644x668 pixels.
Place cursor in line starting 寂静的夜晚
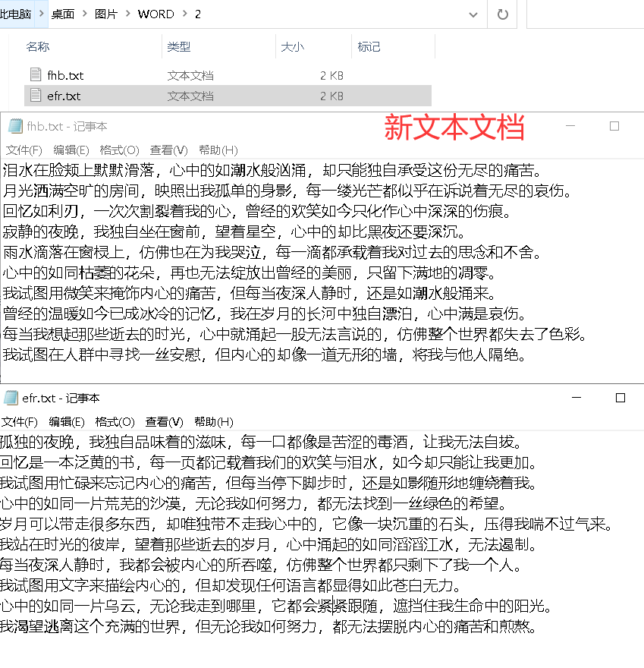pos(234,232)
